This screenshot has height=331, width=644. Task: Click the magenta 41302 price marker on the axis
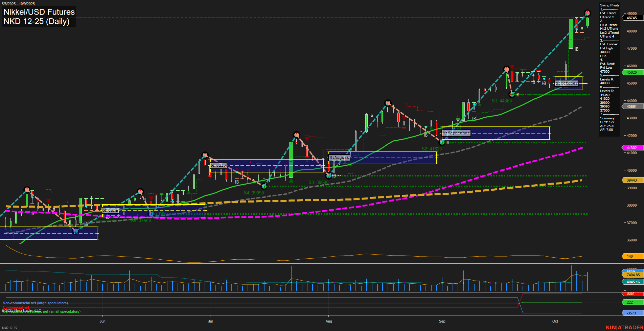(x=631, y=148)
